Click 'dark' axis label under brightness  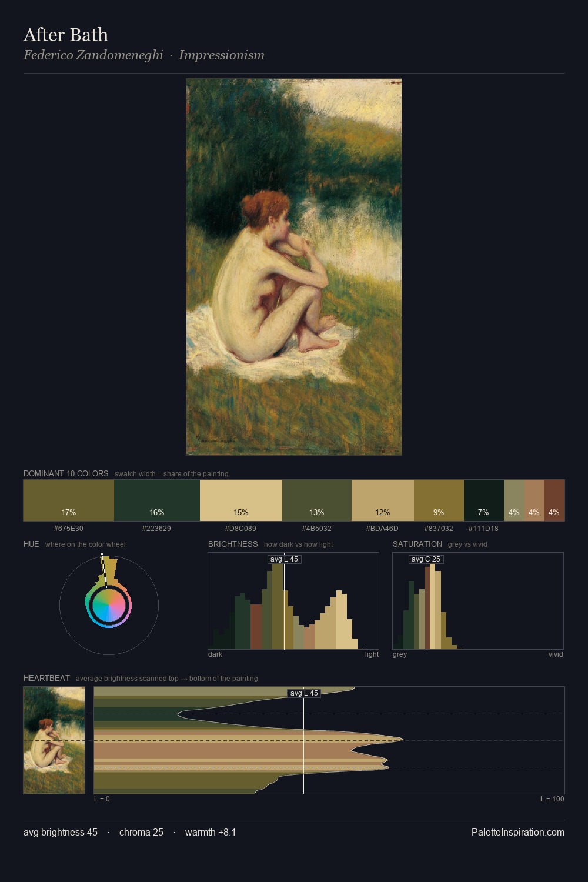[x=215, y=654]
